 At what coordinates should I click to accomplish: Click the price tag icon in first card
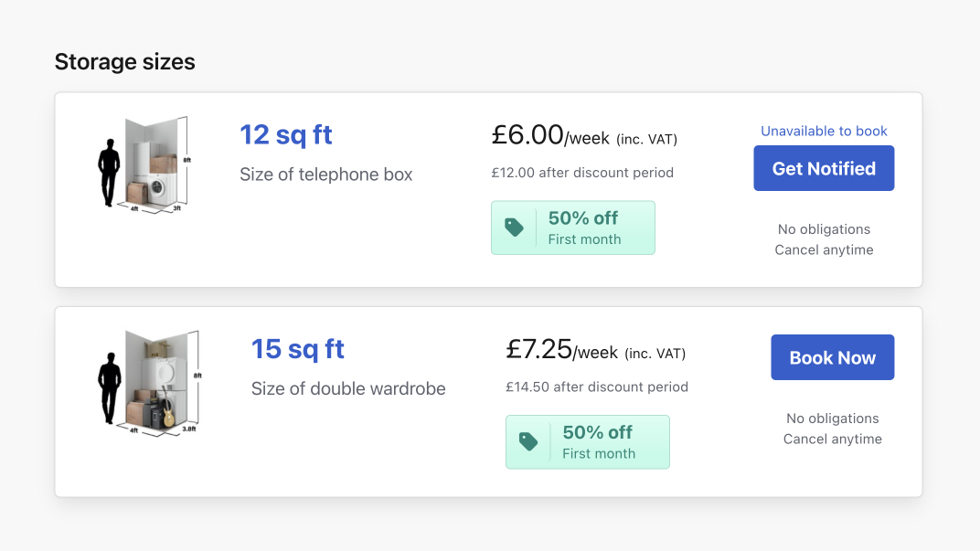(x=515, y=228)
